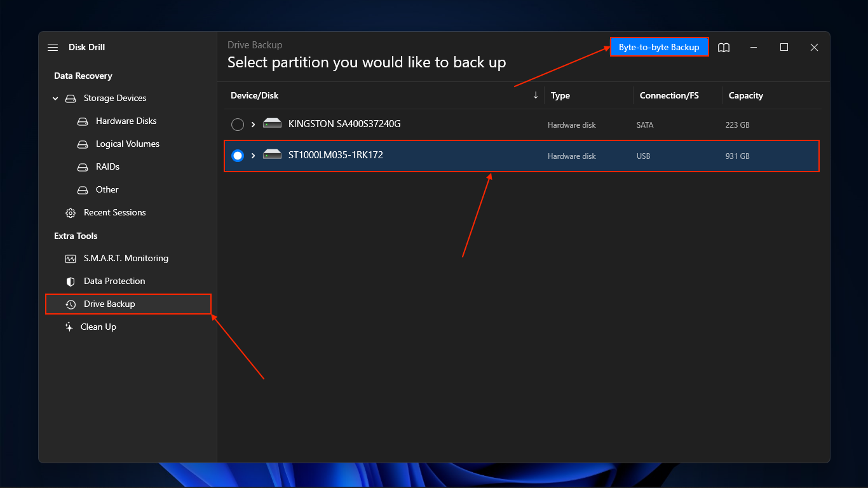Maximize the Disk Drill window
Viewport: 868px width, 488px height.
click(x=784, y=48)
